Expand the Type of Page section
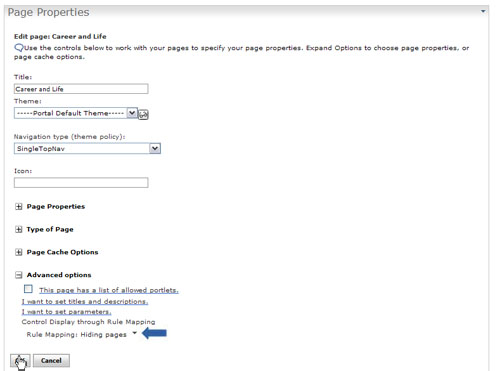Viewport: 500px width, 371px height. click(18, 229)
